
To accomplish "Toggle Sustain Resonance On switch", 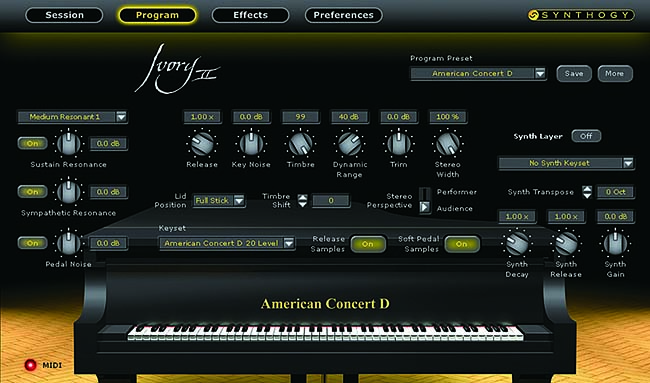I will click(32, 143).
